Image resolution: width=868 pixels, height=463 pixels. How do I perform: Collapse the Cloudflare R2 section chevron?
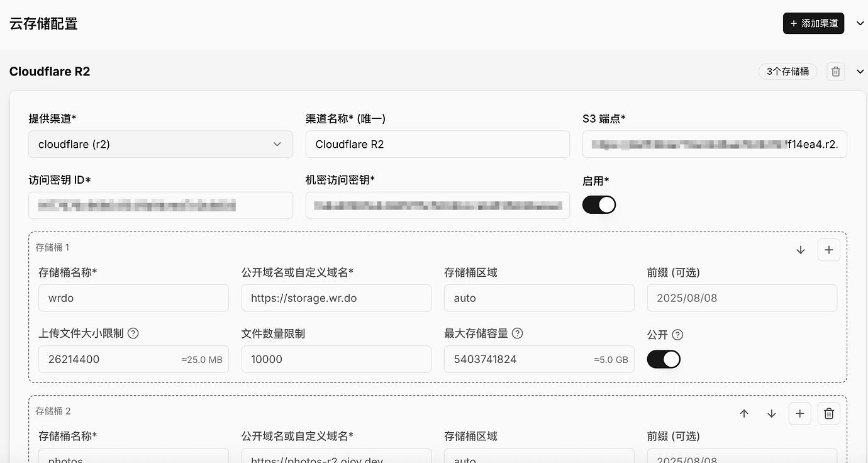(860, 72)
